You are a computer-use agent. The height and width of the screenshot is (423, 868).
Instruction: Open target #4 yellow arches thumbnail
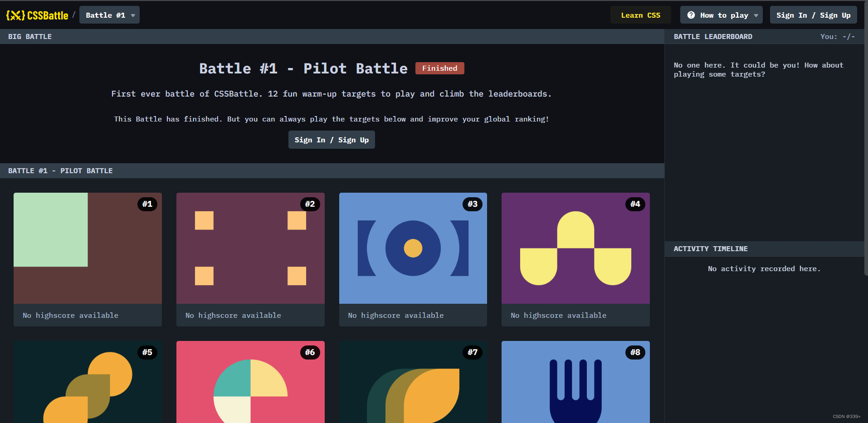(x=575, y=248)
